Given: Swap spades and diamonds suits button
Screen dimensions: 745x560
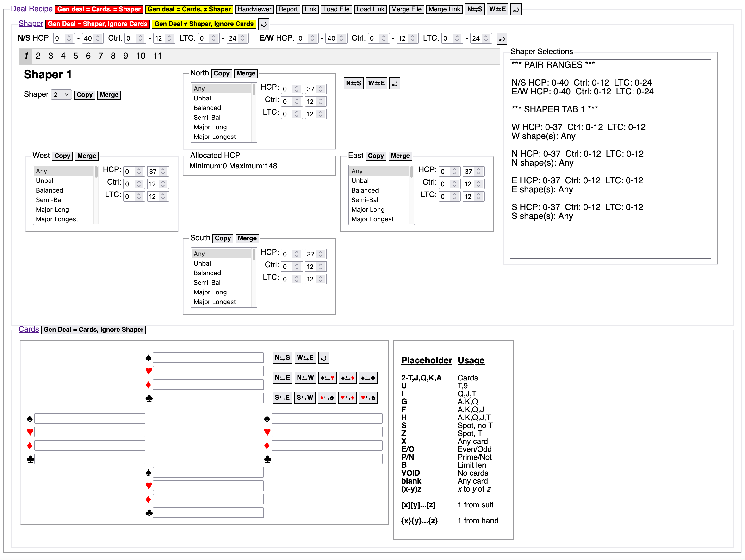Looking at the screenshot, I should coord(347,378).
